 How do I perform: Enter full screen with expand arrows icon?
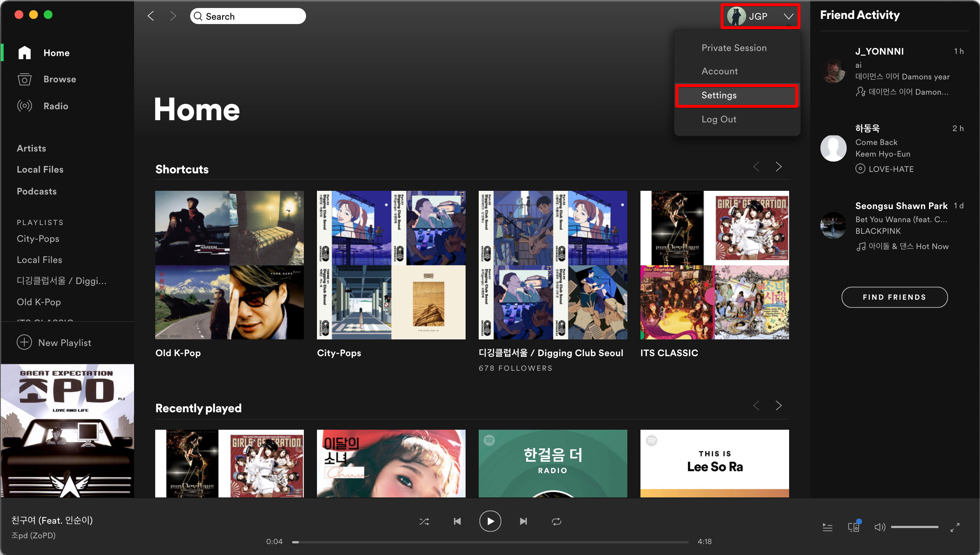coord(954,527)
